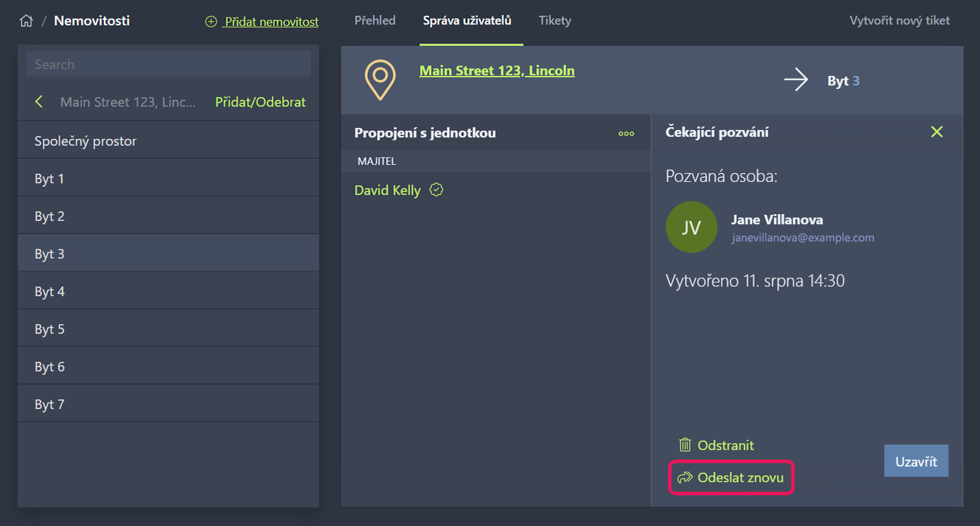Click the Propojení s jednotkou heading
The width and height of the screenshot is (980, 526).
(425, 133)
